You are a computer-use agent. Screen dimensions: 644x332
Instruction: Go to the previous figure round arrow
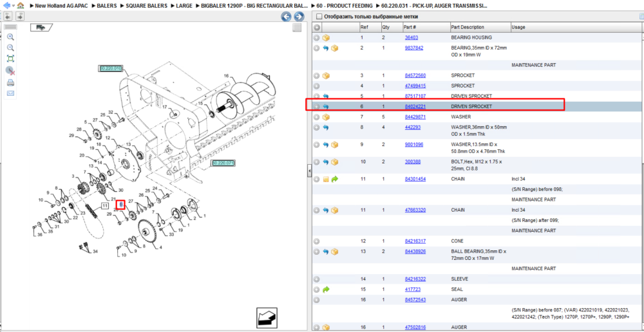[x=287, y=17]
